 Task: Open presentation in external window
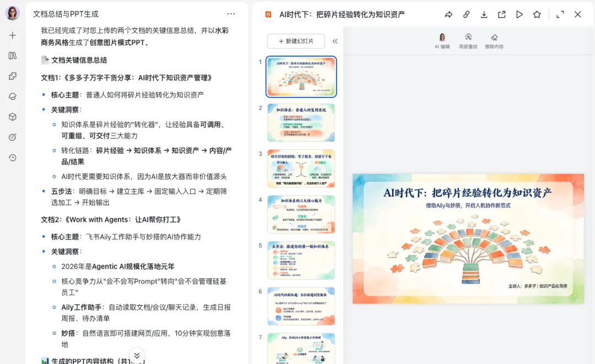click(502, 14)
